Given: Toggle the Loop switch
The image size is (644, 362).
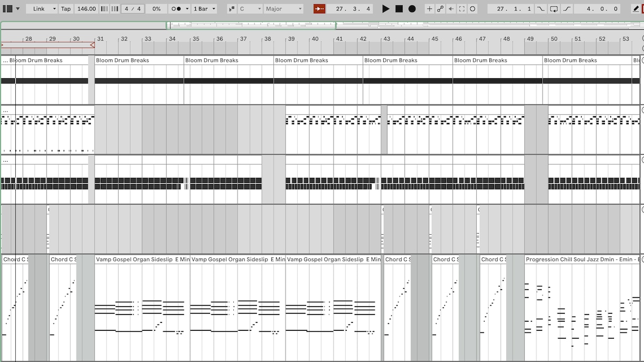Looking at the screenshot, I should coord(554,8).
